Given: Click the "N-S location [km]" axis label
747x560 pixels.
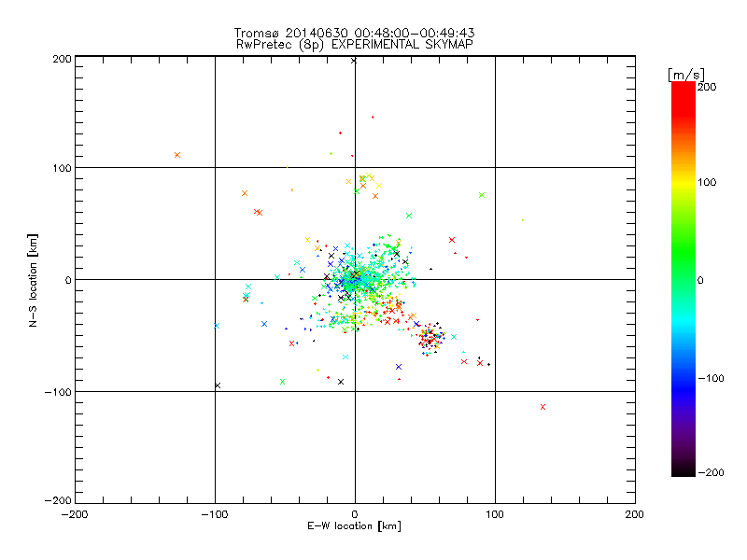Looking at the screenshot, I should point(33,280).
